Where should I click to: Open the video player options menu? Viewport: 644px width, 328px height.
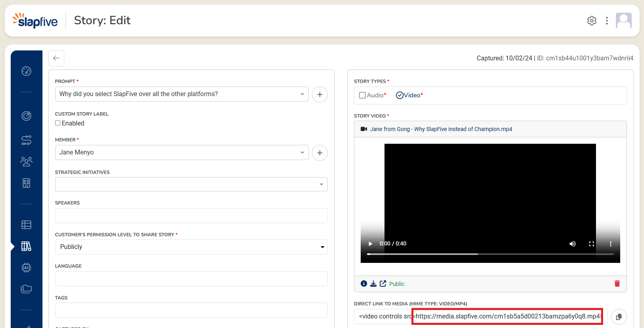[610, 244]
